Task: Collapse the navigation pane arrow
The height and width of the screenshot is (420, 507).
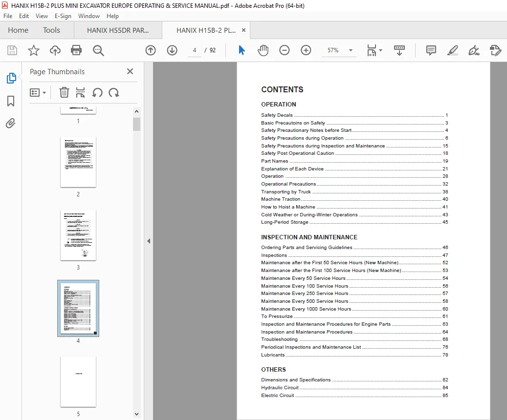Action: point(149,241)
